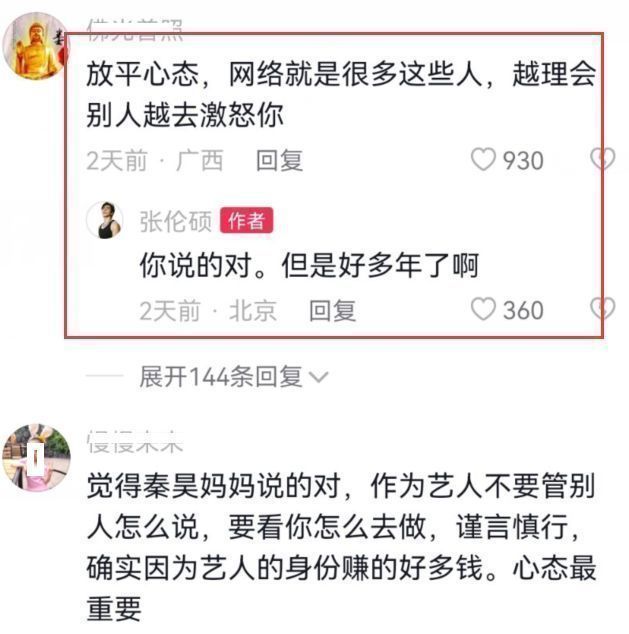
Task: Dislike the author's reply from Beijing
Action: click(603, 309)
